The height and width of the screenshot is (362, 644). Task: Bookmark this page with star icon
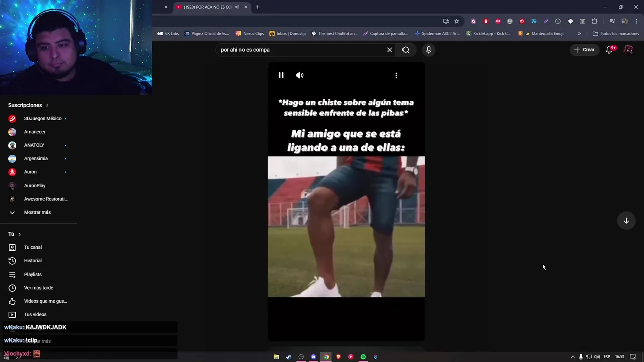[457, 21]
